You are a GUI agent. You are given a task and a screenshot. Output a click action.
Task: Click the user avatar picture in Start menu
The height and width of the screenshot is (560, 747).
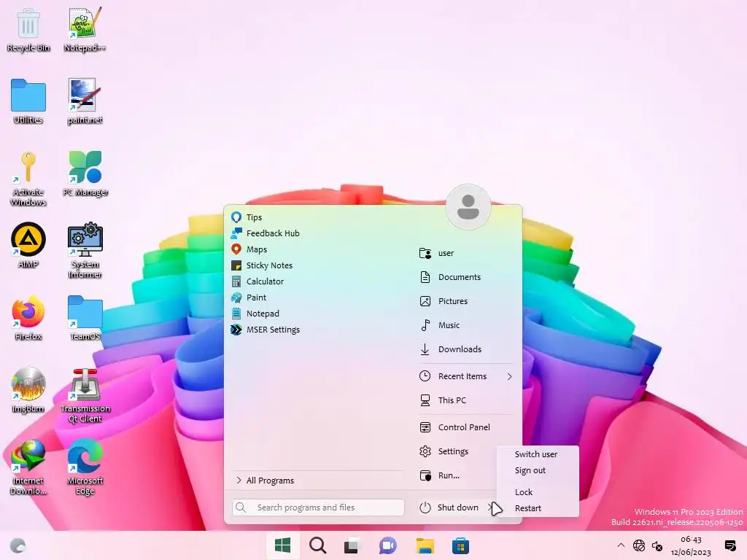tap(468, 206)
